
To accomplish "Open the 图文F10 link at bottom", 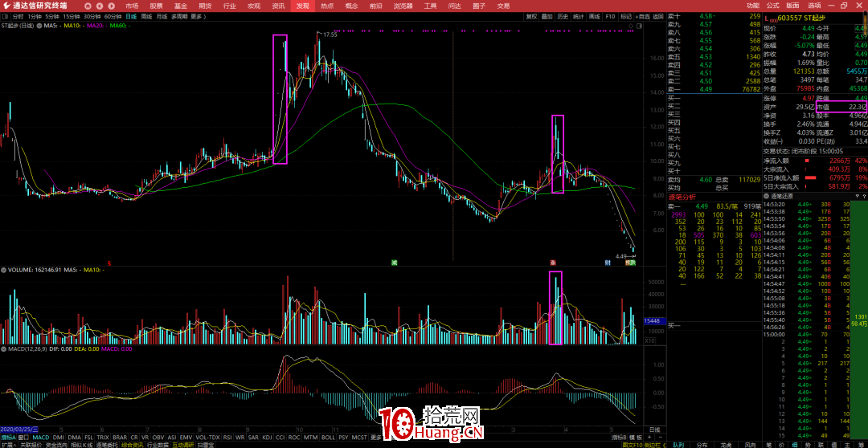I will tap(632, 445).
